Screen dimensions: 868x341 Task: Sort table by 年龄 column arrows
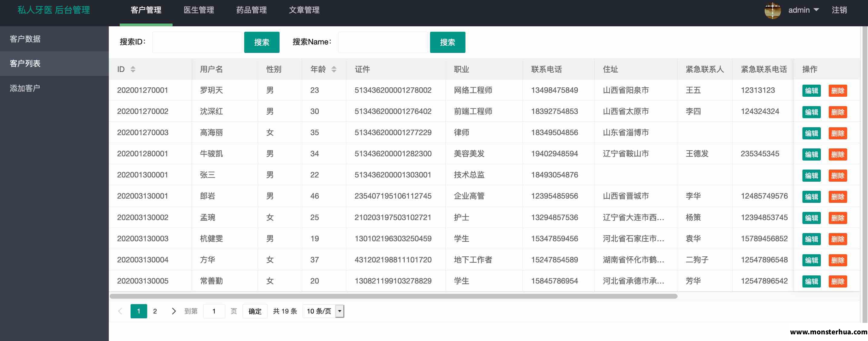tap(334, 69)
